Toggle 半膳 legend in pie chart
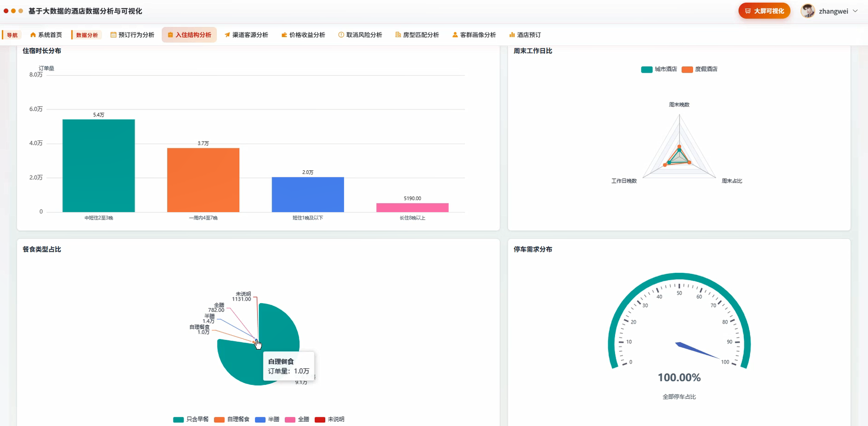868x426 pixels. tap(267, 420)
